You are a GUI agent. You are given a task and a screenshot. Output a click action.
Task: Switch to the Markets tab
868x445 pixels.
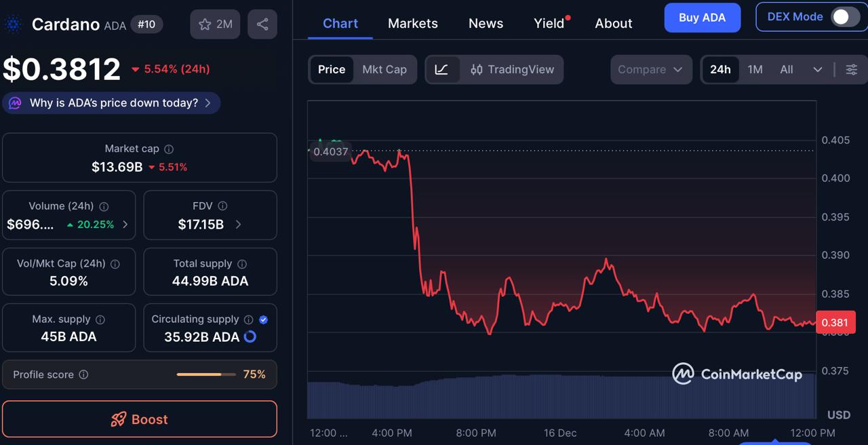[x=412, y=23]
